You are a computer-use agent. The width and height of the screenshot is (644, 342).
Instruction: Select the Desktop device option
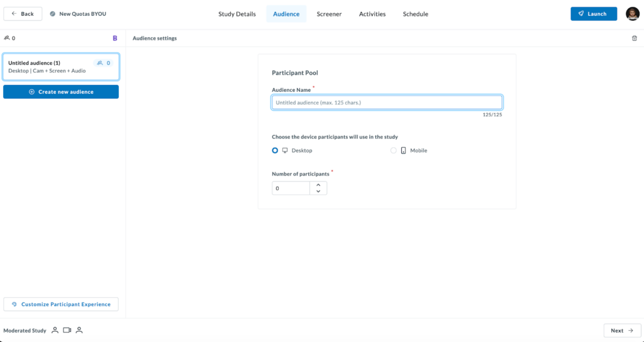[275, 150]
